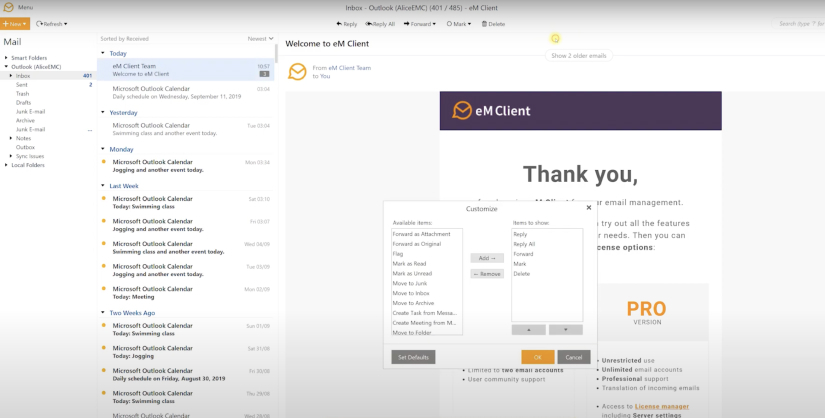Open Daily schedule on Wednesday, September 11 email
The image size is (825, 418).
pos(186,93)
